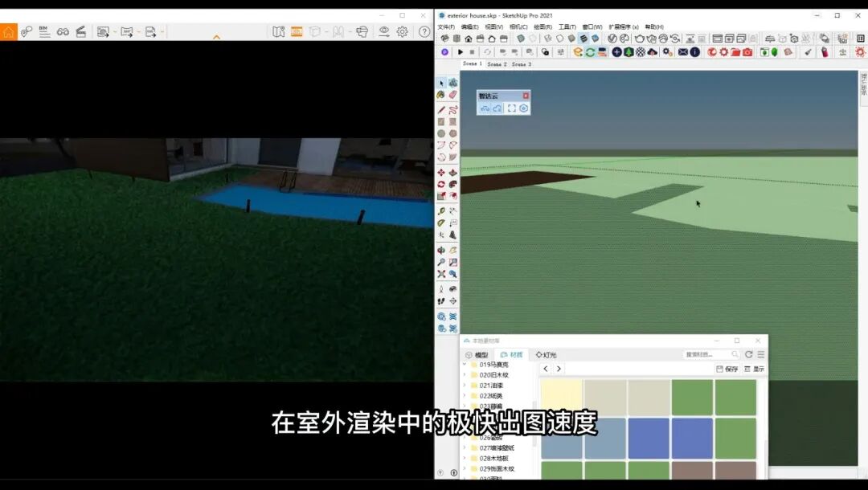The height and width of the screenshot is (490, 868).
Task: Select the Paint Bucket tool
Action: pos(441,95)
